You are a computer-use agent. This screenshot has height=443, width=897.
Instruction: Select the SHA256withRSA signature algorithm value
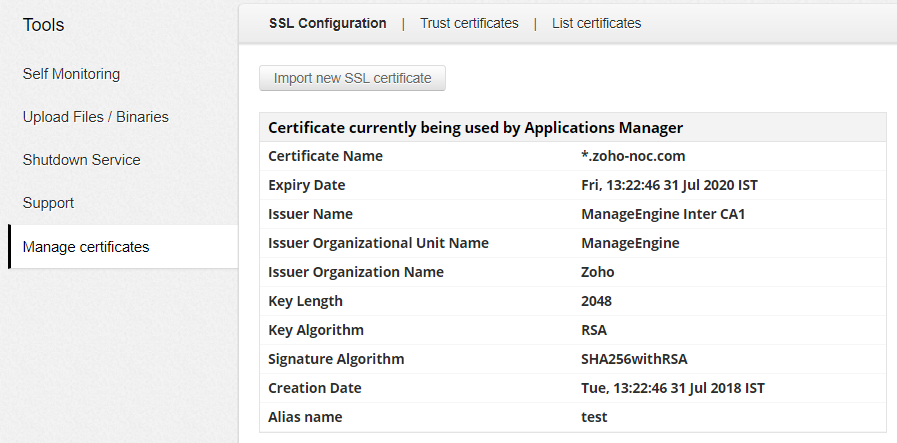pos(634,359)
